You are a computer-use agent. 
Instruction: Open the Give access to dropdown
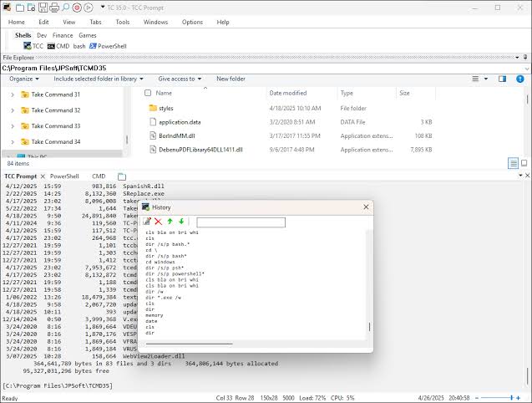(x=180, y=79)
